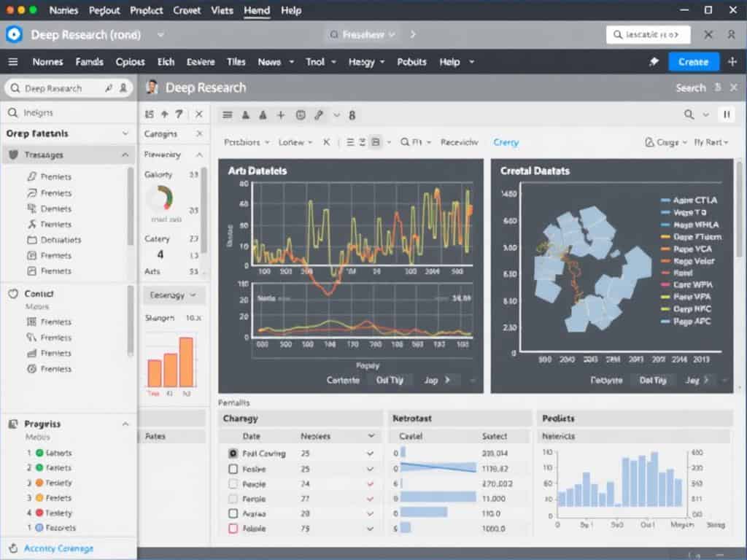Image resolution: width=747 pixels, height=560 pixels.
Task: Click the Agne CTLA legend color swatch
Action: coord(665,200)
